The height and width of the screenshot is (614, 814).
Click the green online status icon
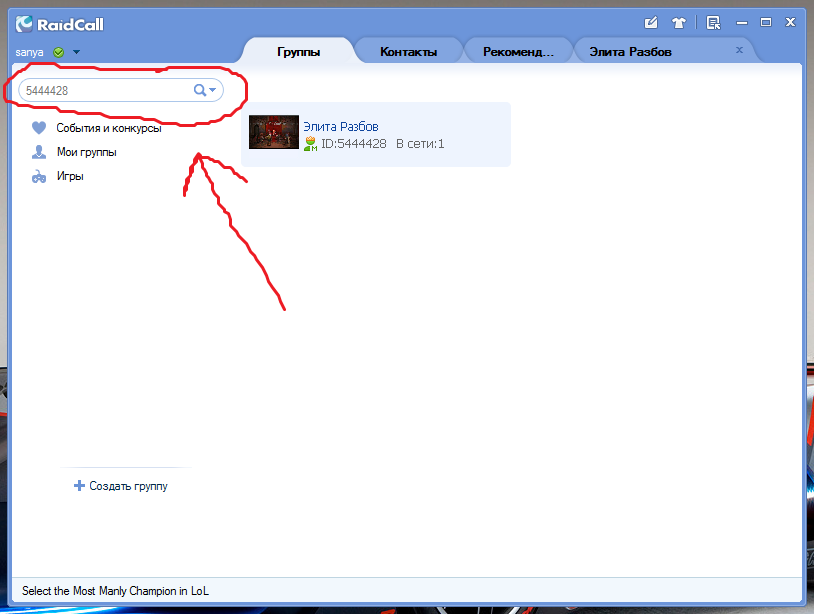(59, 52)
